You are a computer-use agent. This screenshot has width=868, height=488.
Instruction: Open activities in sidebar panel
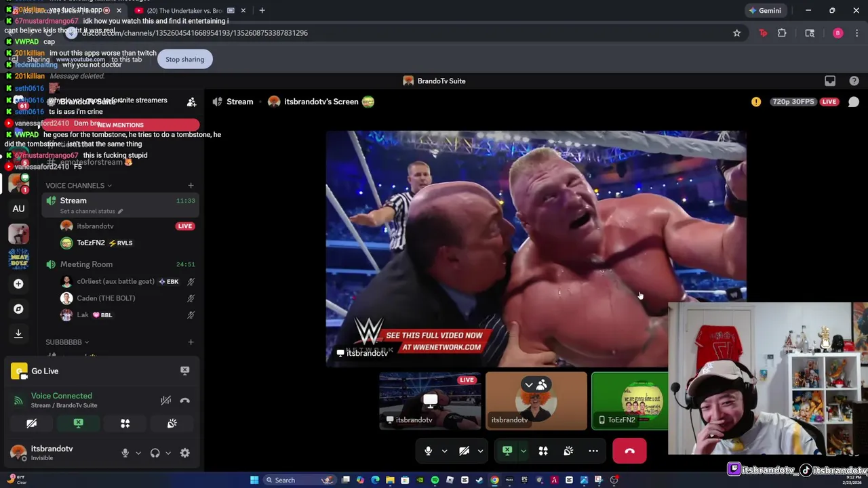125,424
